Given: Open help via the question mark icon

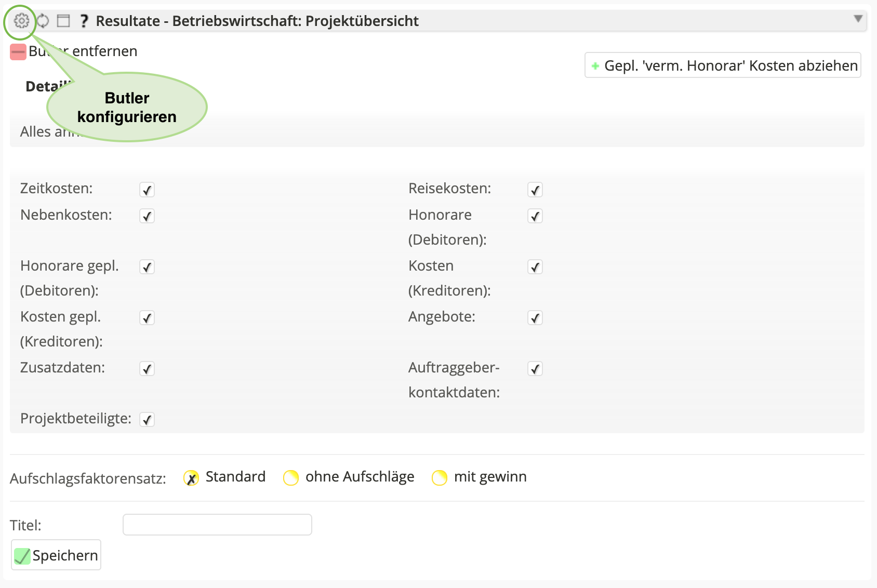Looking at the screenshot, I should coord(84,21).
